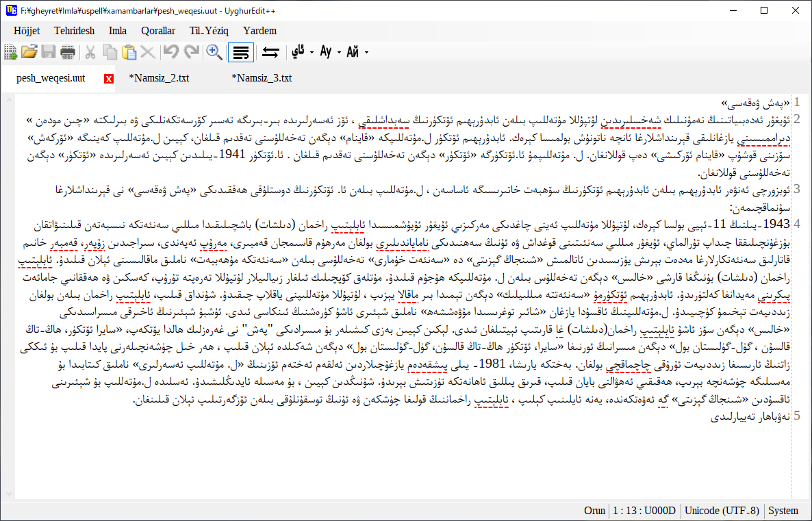
Task: Toggle text direction with the swap-arrows button
Action: pyautogui.click(x=271, y=52)
